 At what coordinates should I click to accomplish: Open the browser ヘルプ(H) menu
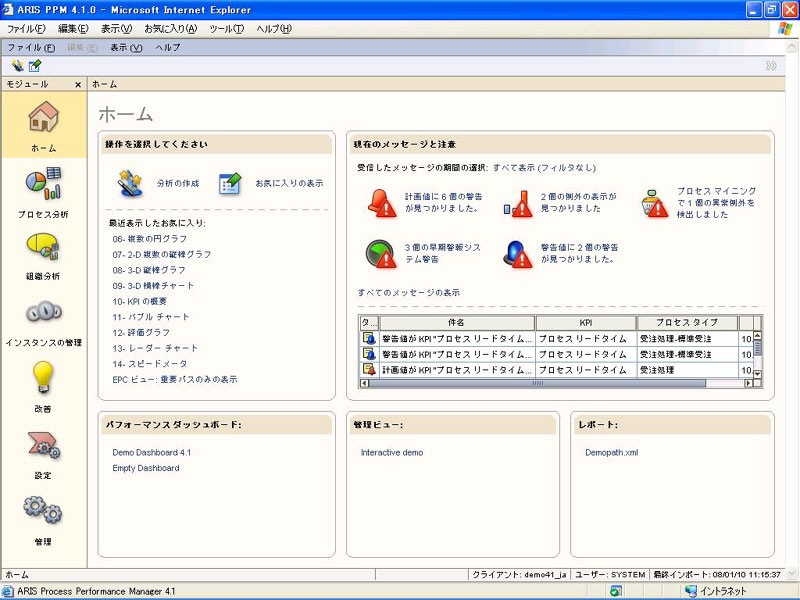(x=274, y=29)
